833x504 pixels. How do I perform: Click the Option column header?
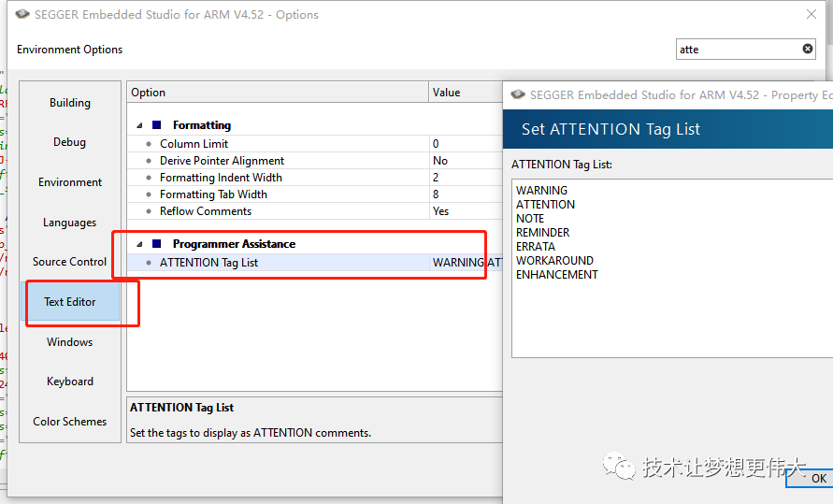pos(278,92)
